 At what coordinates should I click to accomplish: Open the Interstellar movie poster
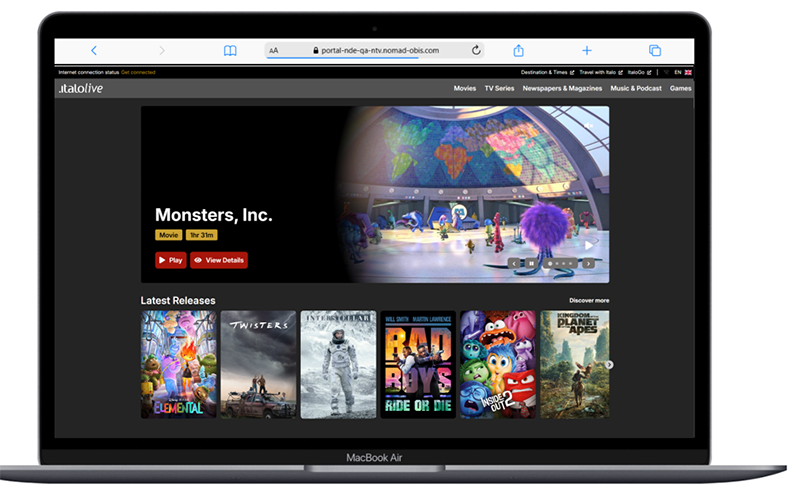(x=338, y=365)
